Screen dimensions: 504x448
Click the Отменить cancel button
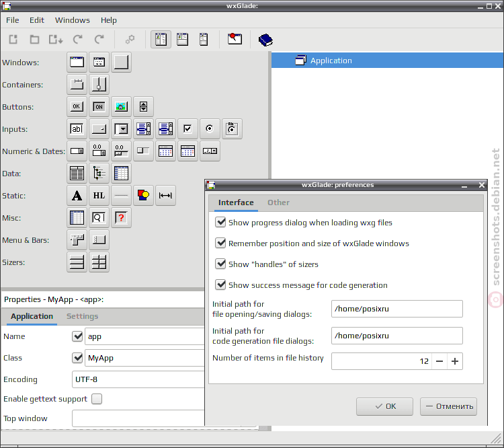pyautogui.click(x=448, y=406)
